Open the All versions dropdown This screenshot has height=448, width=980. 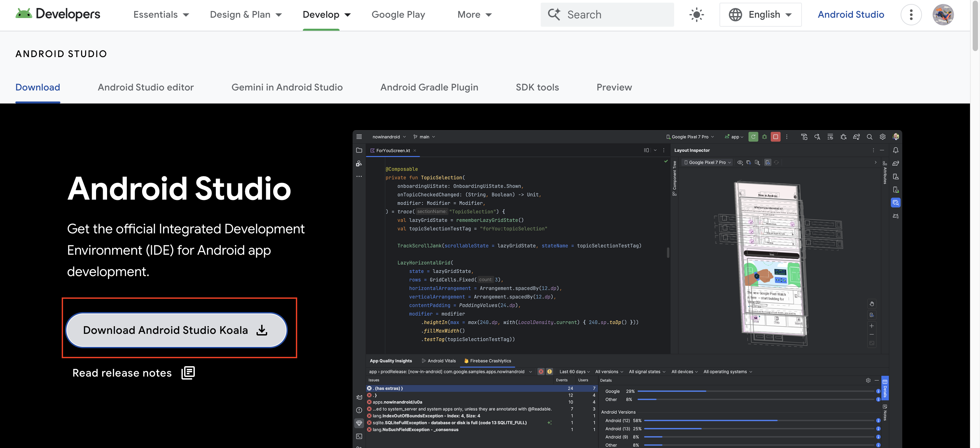coord(609,372)
